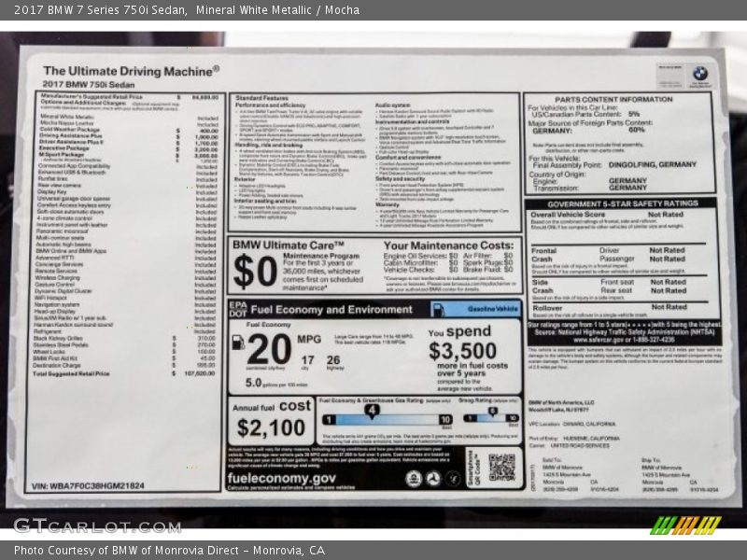Click 'GOVERNMENT 5-STAR SAFETY RATINGS' banner
Screen dimensions: 747x560
623,203
